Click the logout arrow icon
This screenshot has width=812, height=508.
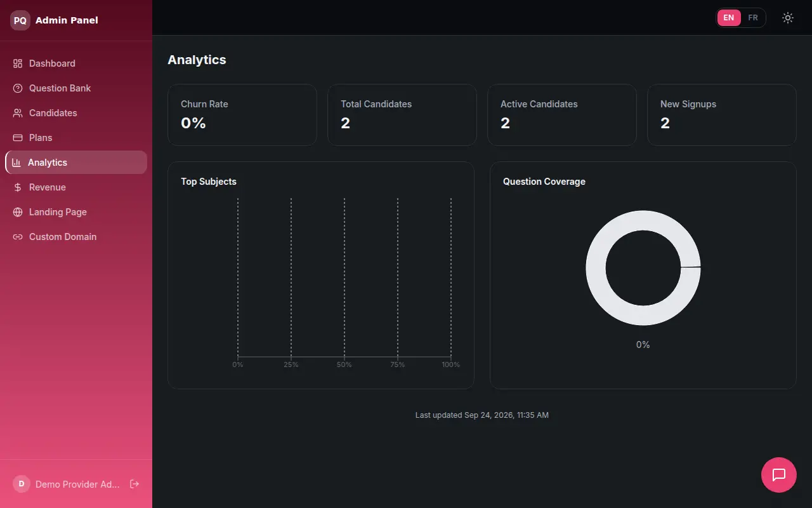tap(134, 484)
